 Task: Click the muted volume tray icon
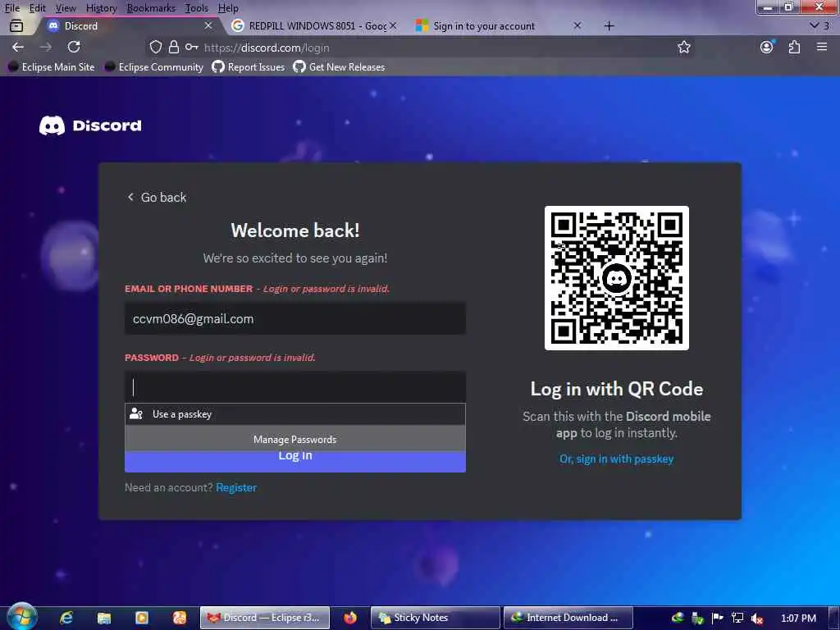point(757,619)
